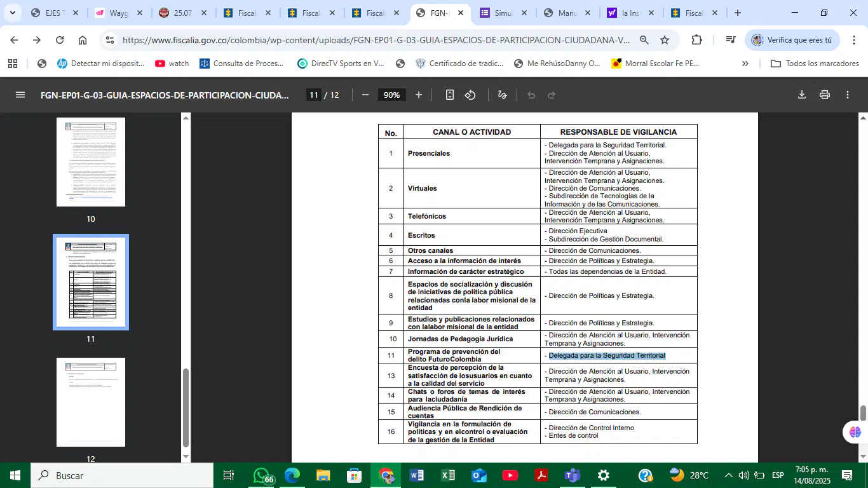Screen dimensions: 868x488
Task: Click the PDF redo arrow
Action: coord(552,95)
